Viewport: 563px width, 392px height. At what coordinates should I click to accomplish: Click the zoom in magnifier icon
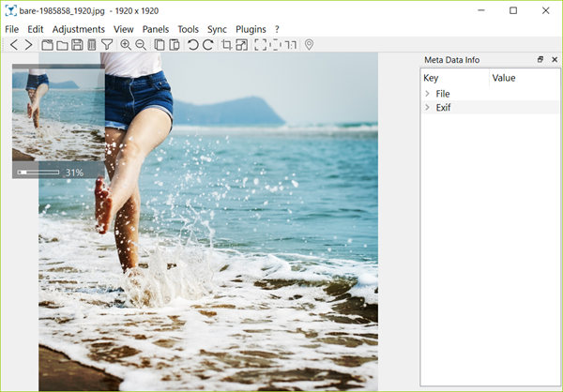pyautogui.click(x=126, y=45)
